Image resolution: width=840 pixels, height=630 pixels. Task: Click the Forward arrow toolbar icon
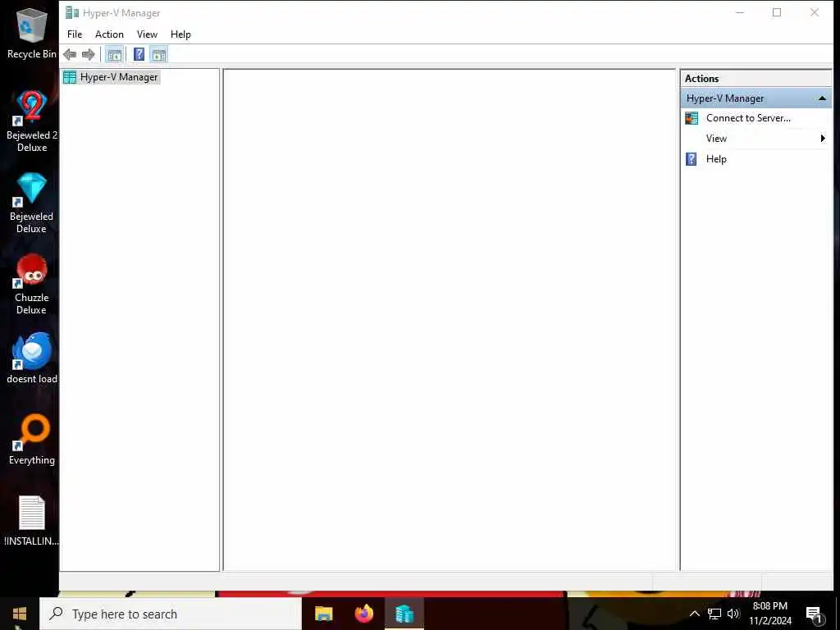tap(89, 54)
